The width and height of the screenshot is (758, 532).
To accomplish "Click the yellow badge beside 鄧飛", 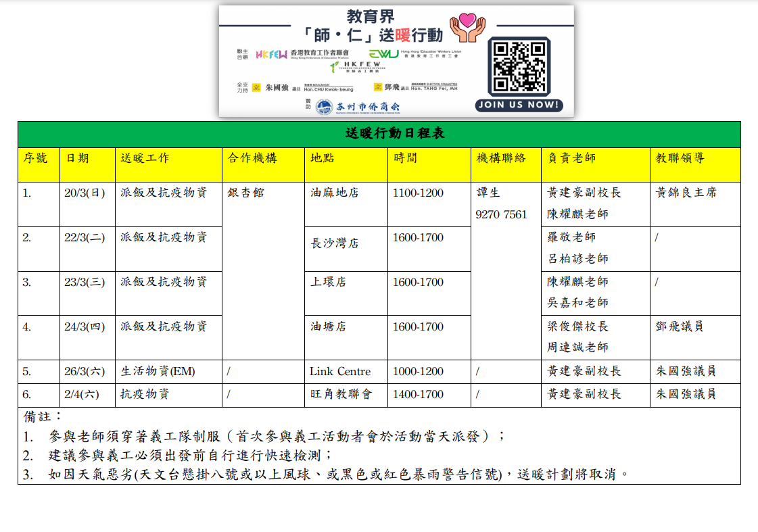I will pyautogui.click(x=378, y=87).
